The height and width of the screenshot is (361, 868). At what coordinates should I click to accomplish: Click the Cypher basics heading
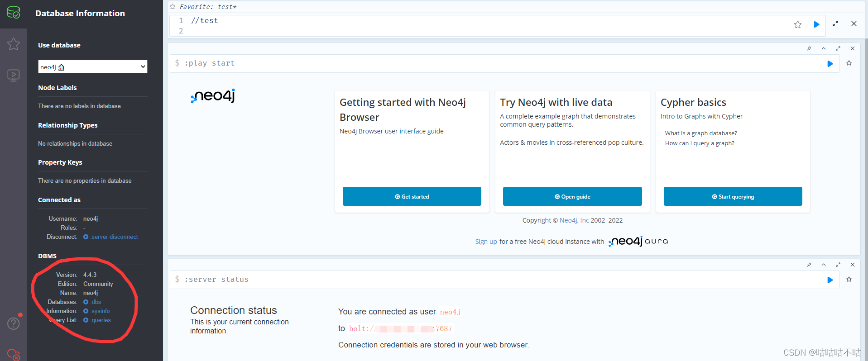pos(693,102)
